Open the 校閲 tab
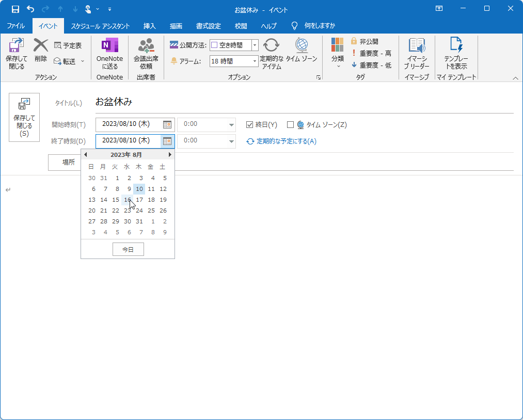 click(241, 26)
